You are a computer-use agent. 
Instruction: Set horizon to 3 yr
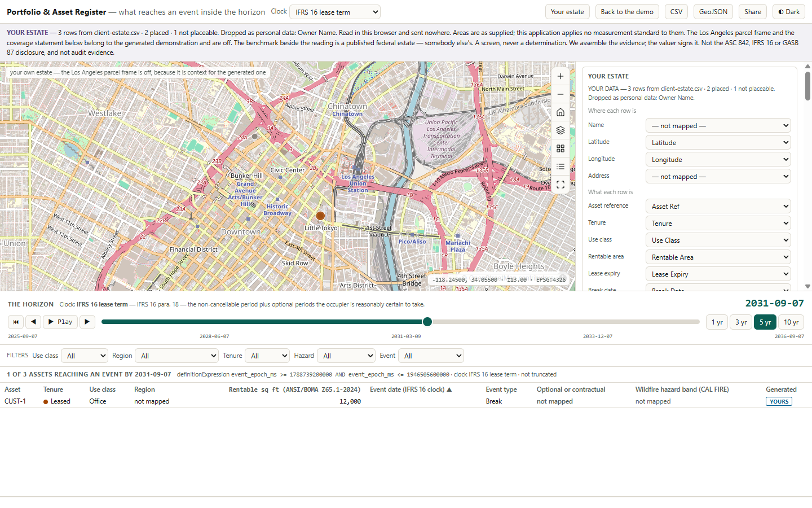pos(741,322)
